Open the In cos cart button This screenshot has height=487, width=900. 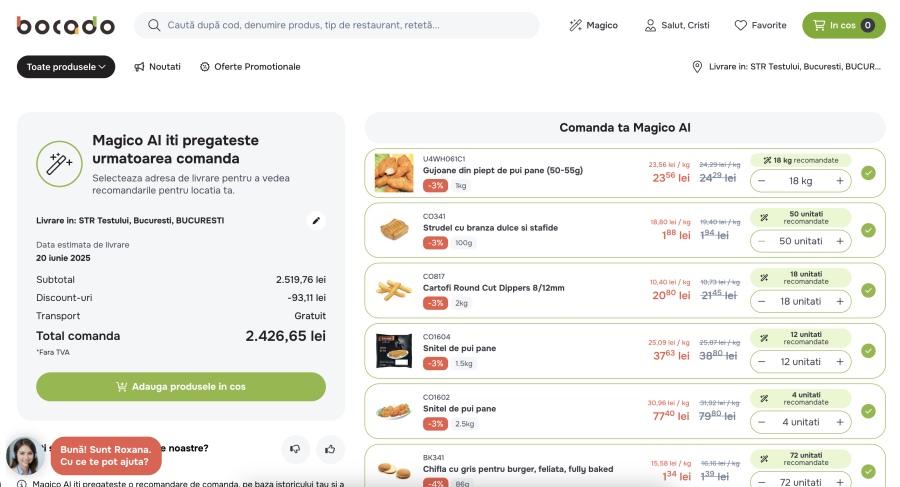(x=843, y=25)
